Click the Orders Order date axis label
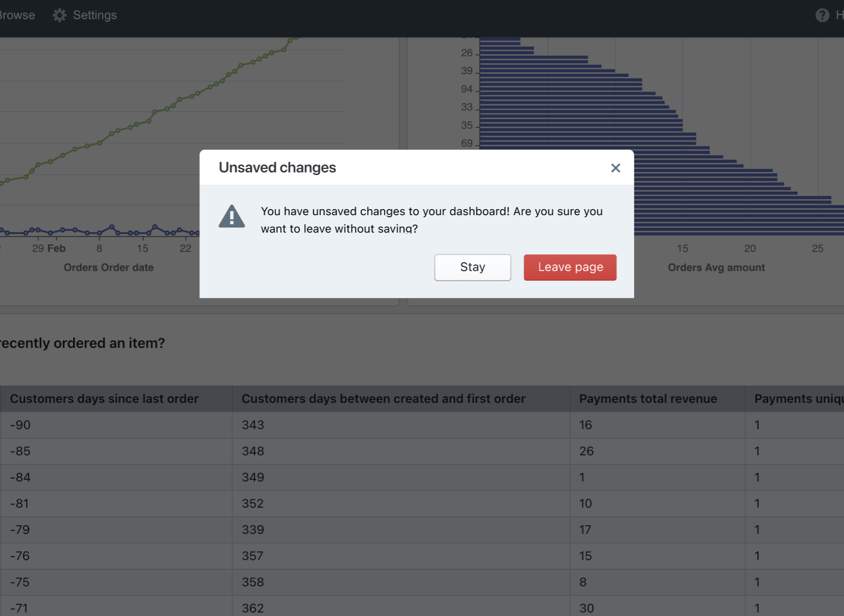844x616 pixels. point(108,267)
